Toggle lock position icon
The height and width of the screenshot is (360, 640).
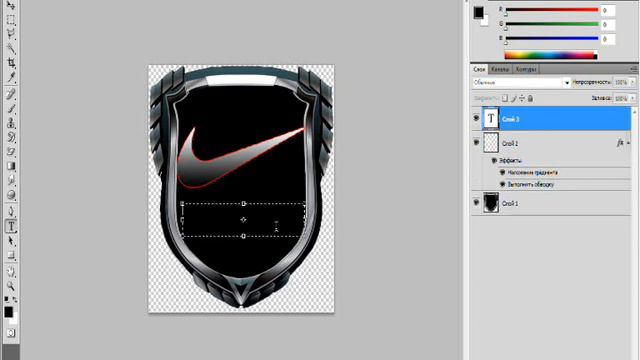pos(522,98)
